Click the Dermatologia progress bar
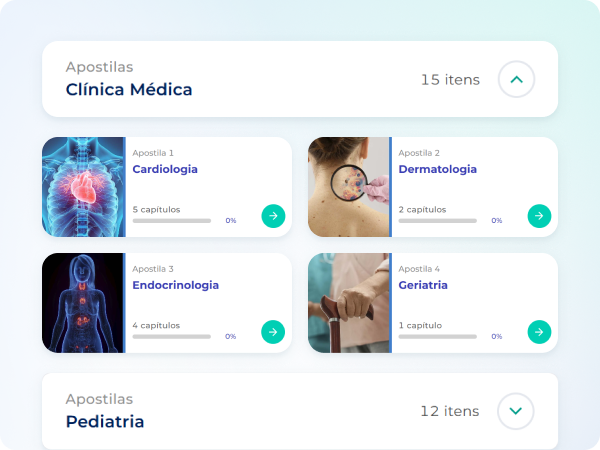The height and width of the screenshot is (450, 600). (x=437, y=220)
